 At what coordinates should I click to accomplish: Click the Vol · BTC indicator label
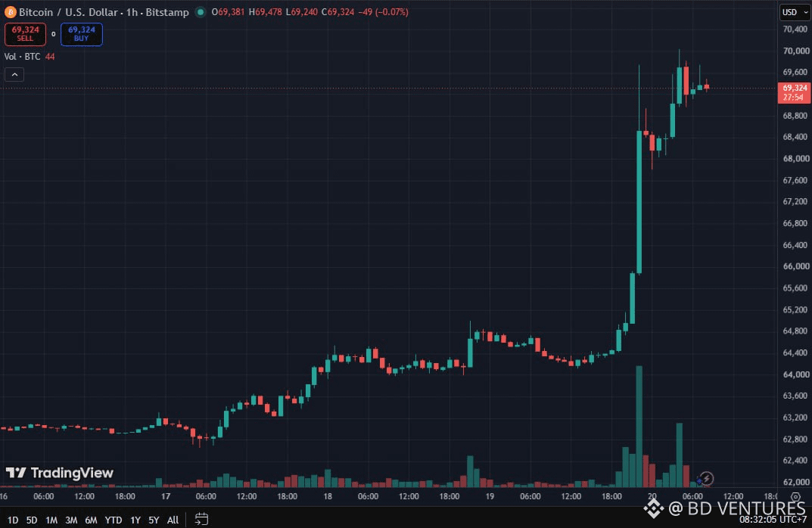click(22, 57)
